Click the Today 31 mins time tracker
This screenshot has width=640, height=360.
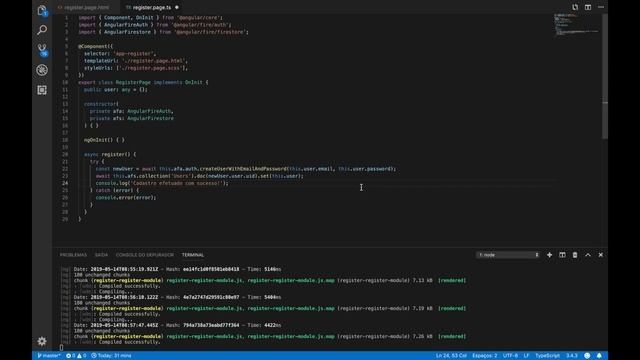coord(111,356)
